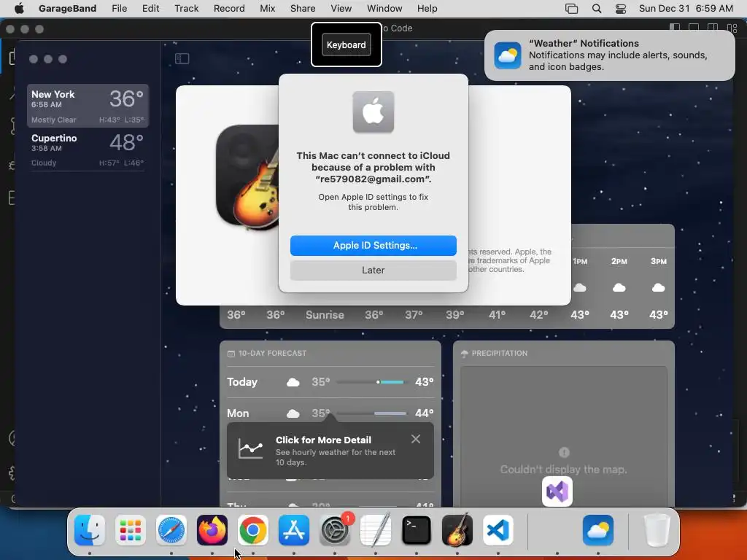Open Weather from the Dock
747x560 pixels.
point(598,530)
